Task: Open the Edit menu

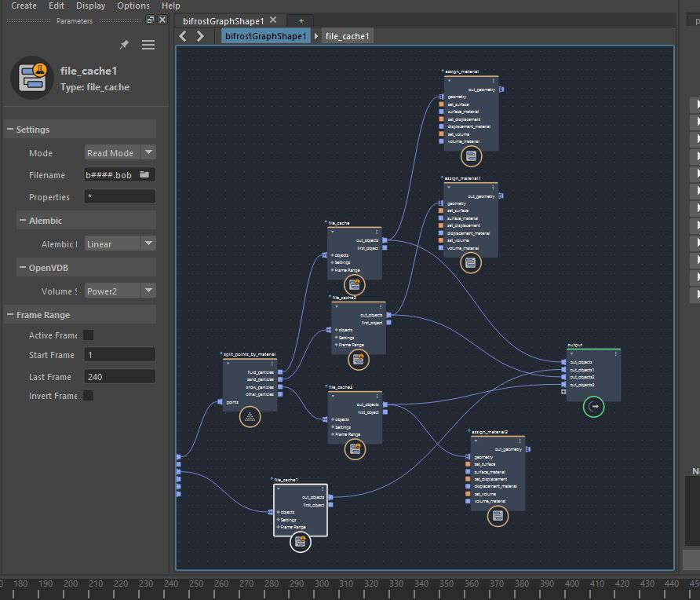Action: [x=57, y=5]
